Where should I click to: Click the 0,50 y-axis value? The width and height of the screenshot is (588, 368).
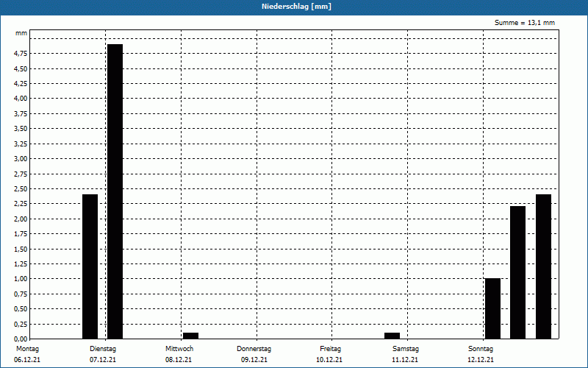(x=21, y=309)
